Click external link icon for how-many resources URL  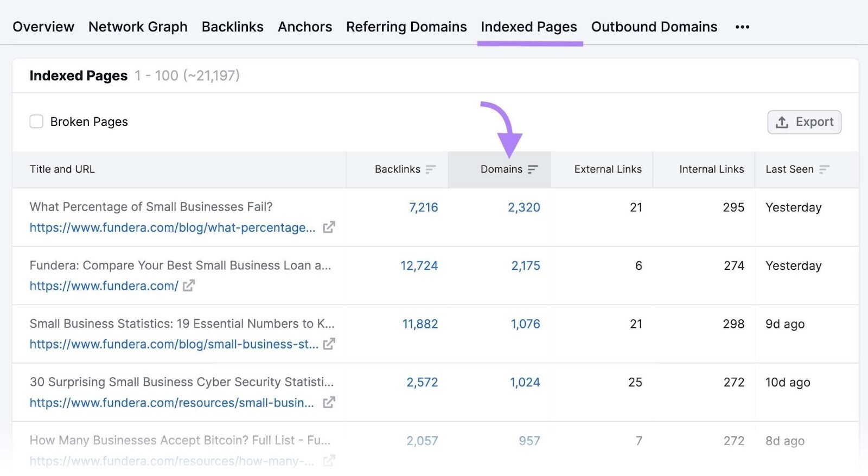[329, 461]
